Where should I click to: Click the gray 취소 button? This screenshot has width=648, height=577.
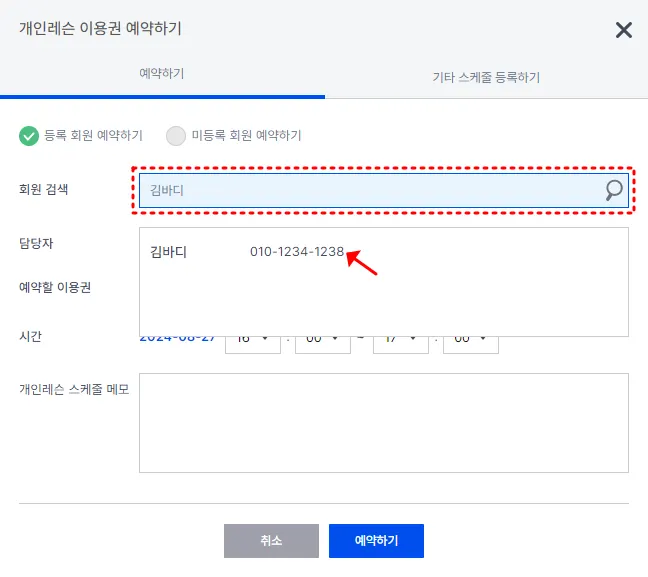(x=271, y=541)
